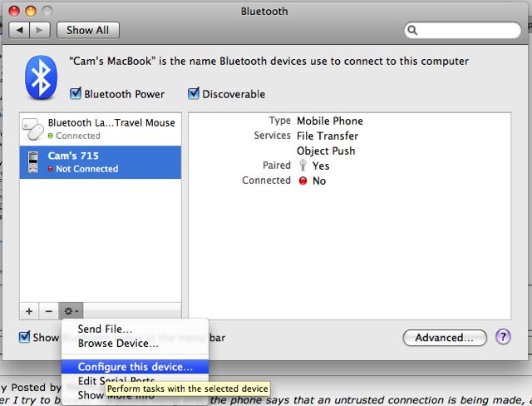532x406 pixels.
Task: Click the Object Push service entry
Action: (x=326, y=151)
